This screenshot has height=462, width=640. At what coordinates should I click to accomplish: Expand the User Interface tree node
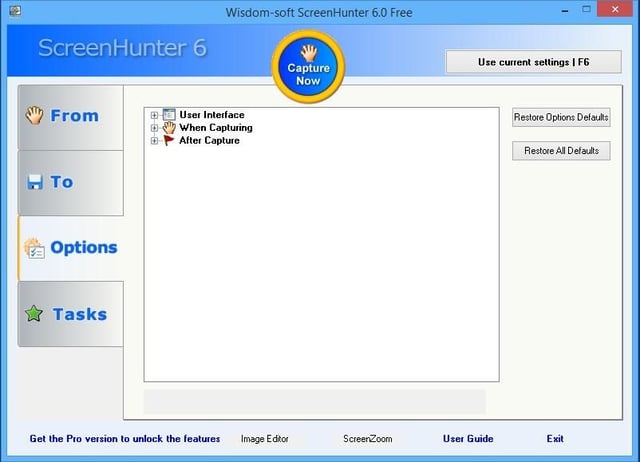coord(154,115)
